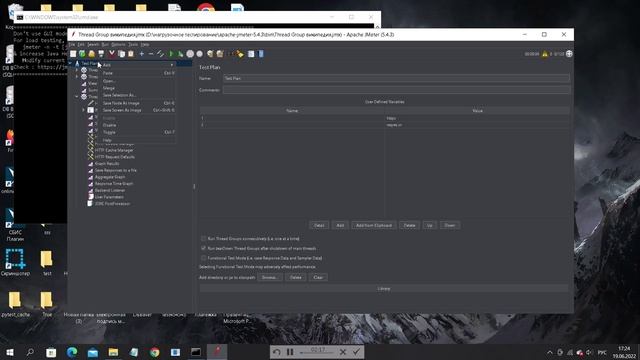
Task: Click the Up button
Action: pyautogui.click(x=429, y=225)
